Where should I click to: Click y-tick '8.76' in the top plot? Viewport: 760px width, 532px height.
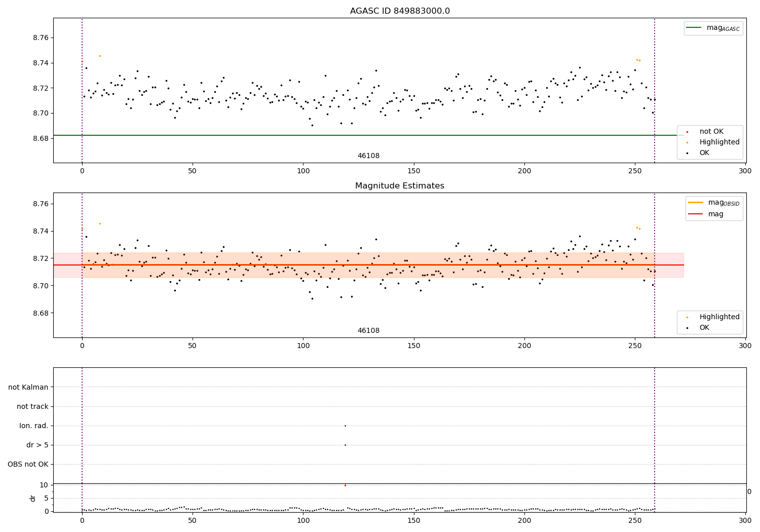tap(40, 38)
